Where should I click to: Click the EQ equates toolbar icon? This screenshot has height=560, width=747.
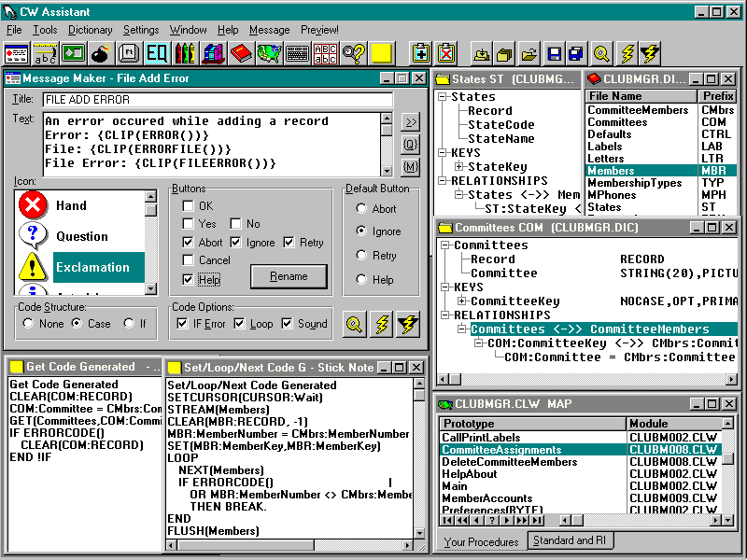coord(157,53)
